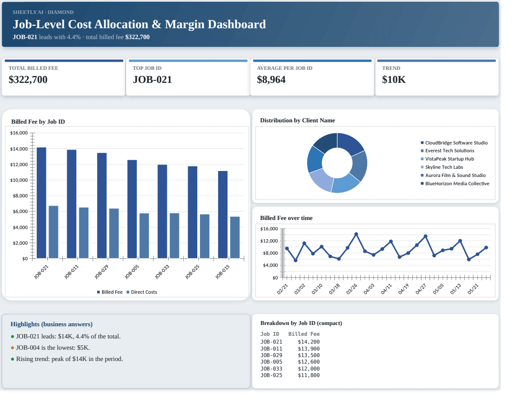This screenshot has height=400, width=532.
Task: Select the JOB-025 Billed Fee bar
Action: coord(193,213)
